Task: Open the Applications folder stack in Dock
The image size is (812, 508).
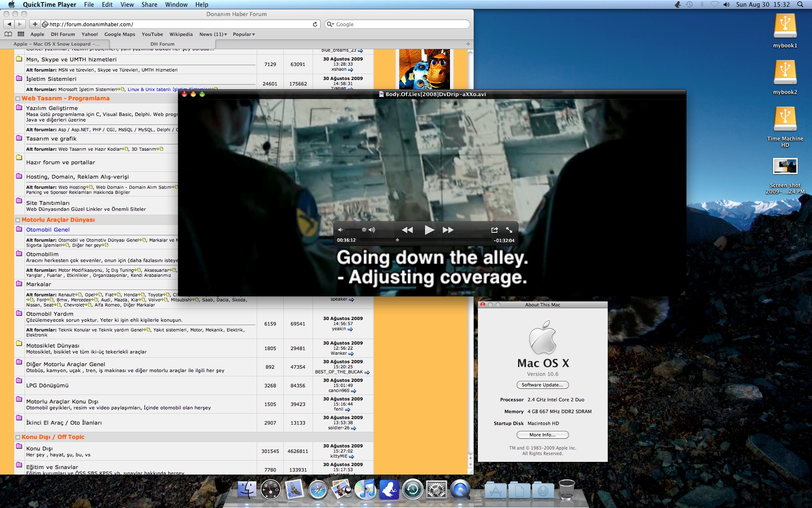Action: (496, 490)
